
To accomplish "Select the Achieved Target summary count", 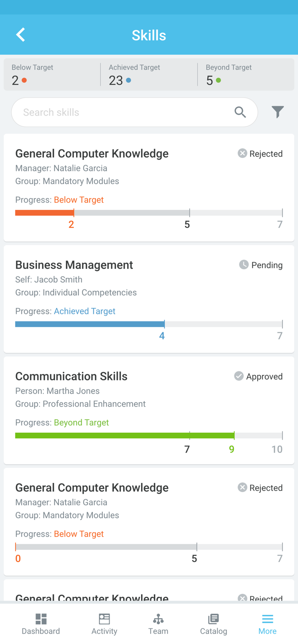I will (x=116, y=80).
